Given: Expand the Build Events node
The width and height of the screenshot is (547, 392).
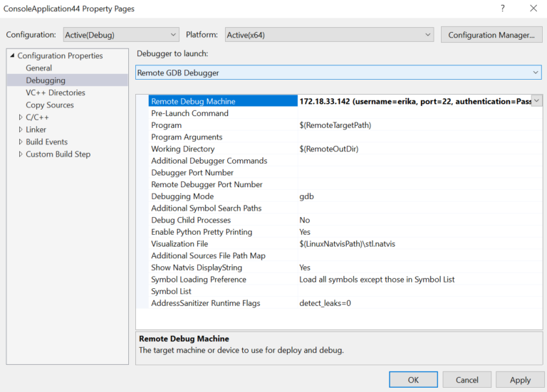Looking at the screenshot, I should (21, 142).
